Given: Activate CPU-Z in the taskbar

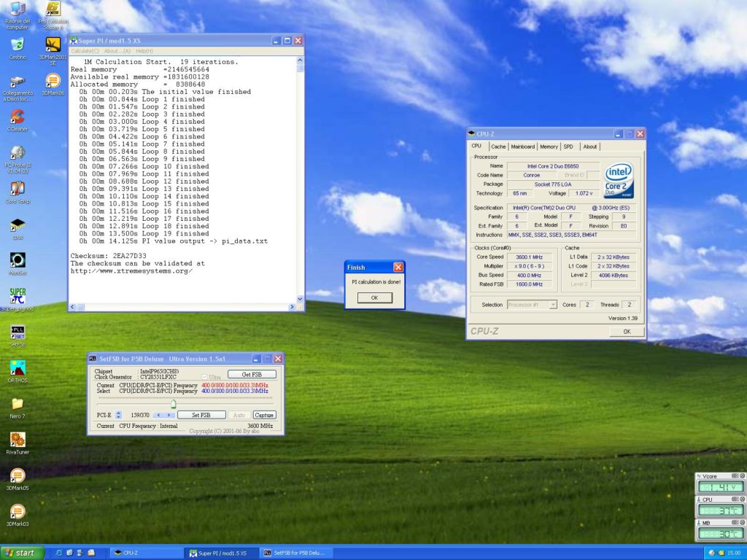Looking at the screenshot, I should coord(147,553).
